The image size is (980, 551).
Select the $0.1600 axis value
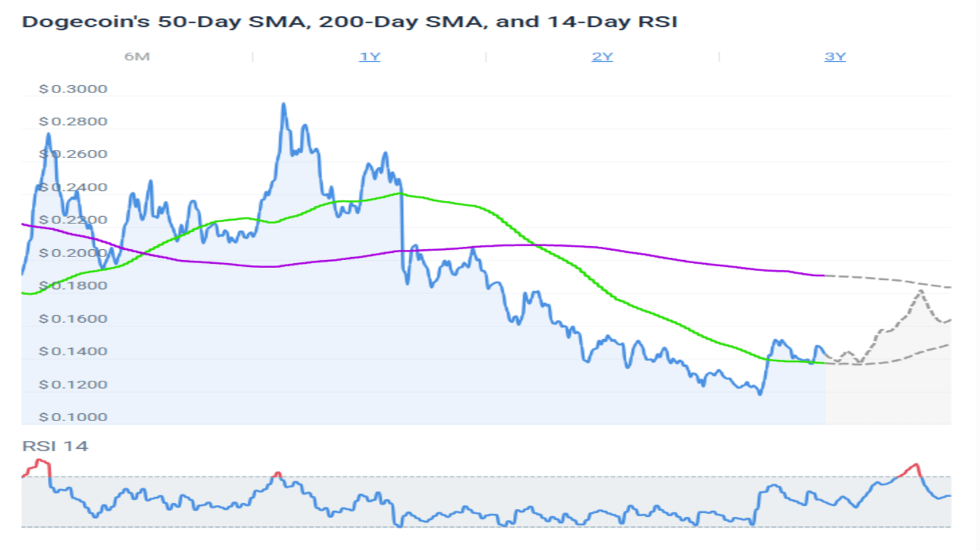click(73, 318)
